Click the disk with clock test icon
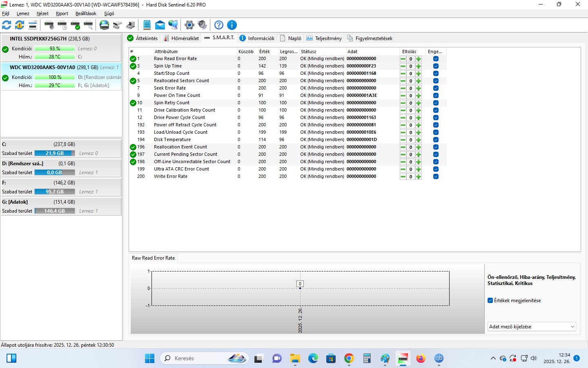 click(62, 25)
